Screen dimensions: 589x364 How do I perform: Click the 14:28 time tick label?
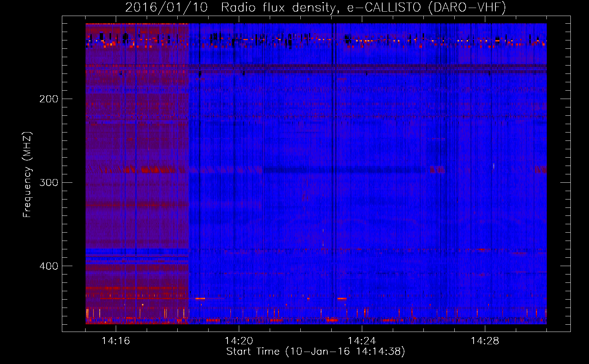(x=485, y=341)
